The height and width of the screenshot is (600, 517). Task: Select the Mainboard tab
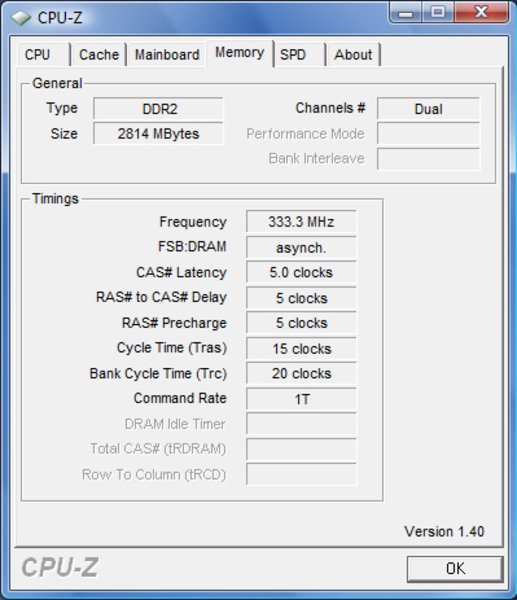(167, 55)
